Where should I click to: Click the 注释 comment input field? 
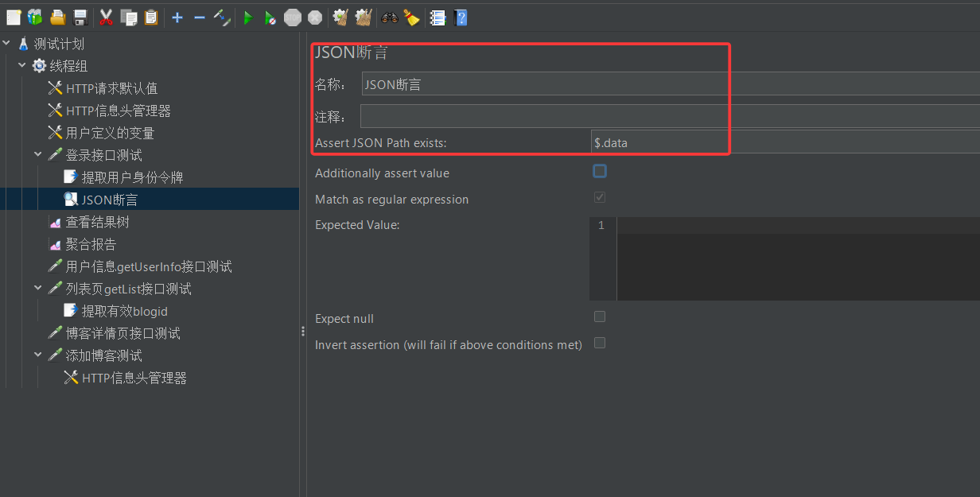[670, 116]
